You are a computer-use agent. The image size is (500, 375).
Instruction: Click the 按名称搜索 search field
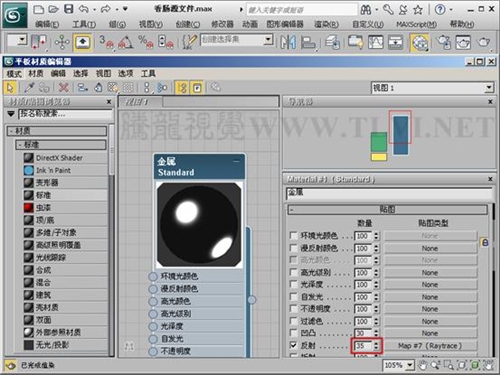65,114
